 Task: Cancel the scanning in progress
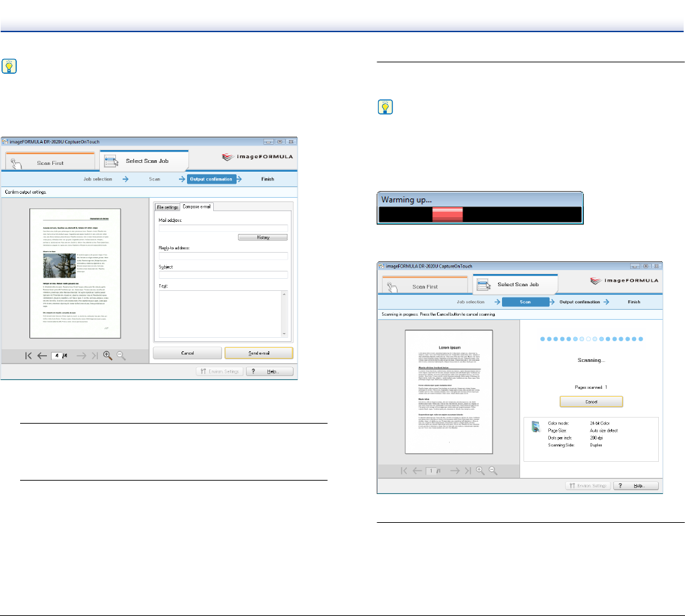[591, 401]
